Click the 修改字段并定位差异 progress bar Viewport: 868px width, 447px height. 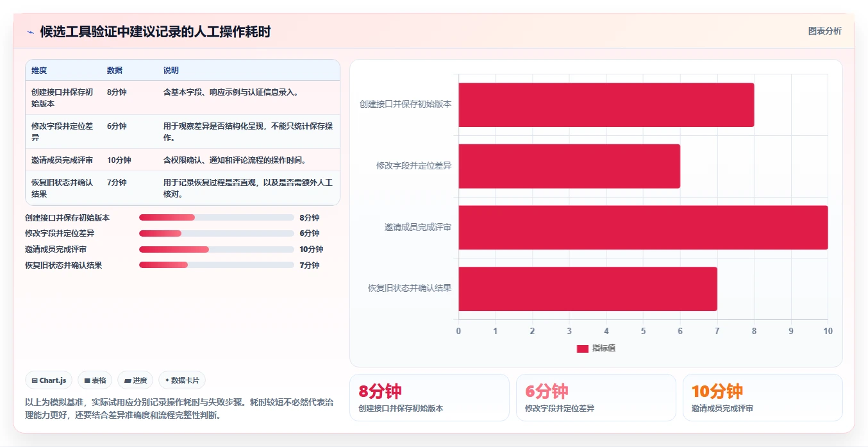pyautogui.click(x=217, y=233)
